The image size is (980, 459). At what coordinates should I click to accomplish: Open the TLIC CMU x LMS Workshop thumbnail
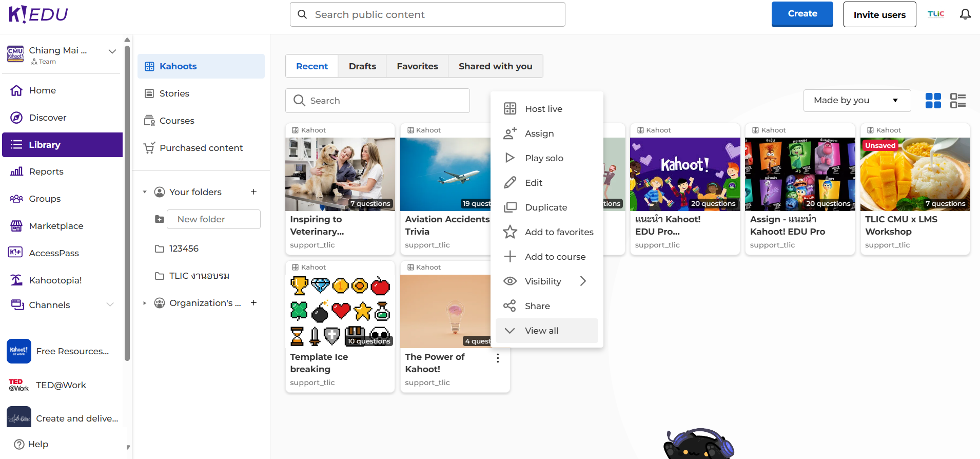(915, 175)
